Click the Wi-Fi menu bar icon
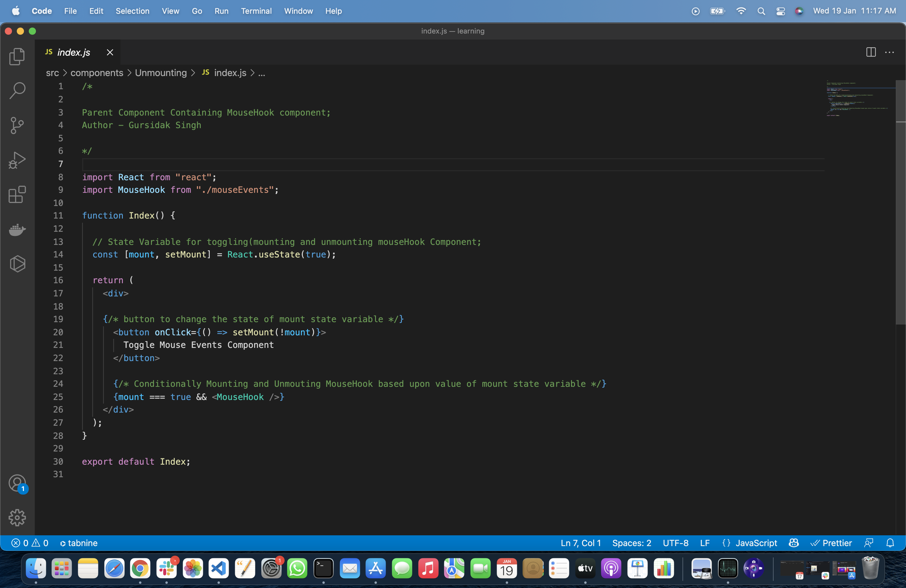This screenshot has height=588, width=906. click(741, 11)
